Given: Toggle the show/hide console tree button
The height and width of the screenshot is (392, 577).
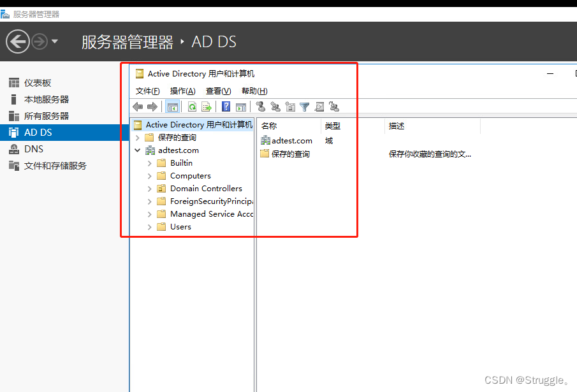Looking at the screenshot, I should click(173, 107).
